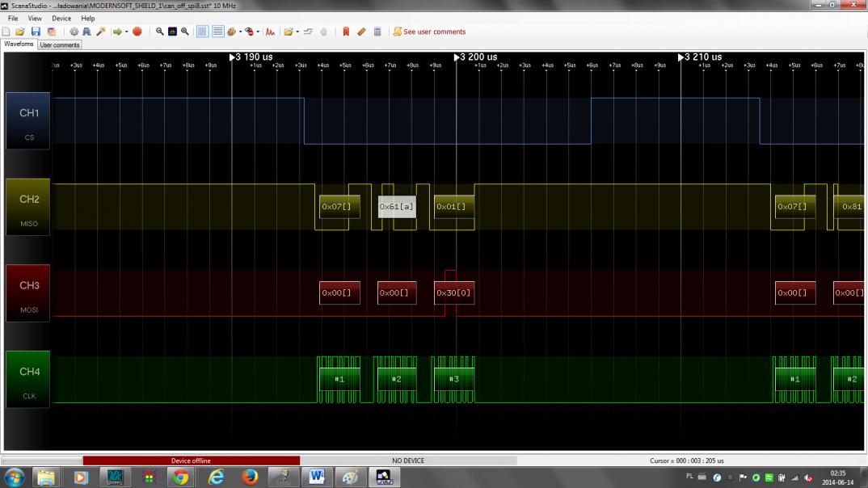Expand the palette icon dropdown arrow

239,32
